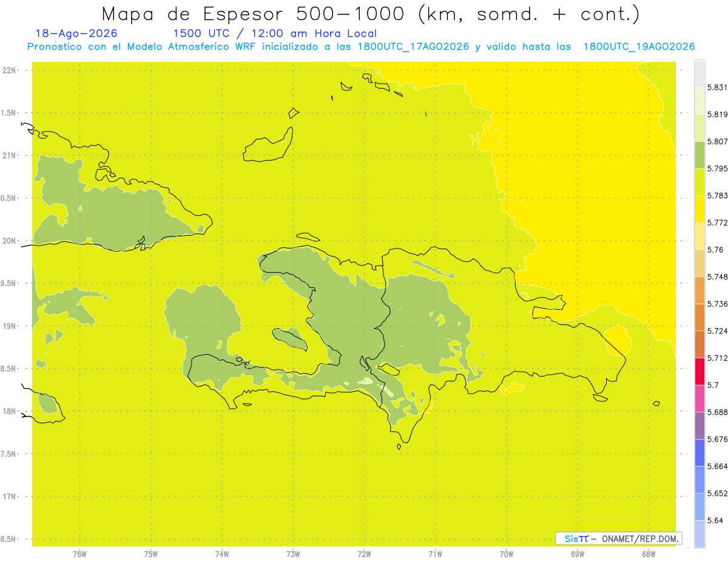Viewport: 728px width, 562px height.
Task: Click the 73W longitude axis label
Action: (x=293, y=554)
